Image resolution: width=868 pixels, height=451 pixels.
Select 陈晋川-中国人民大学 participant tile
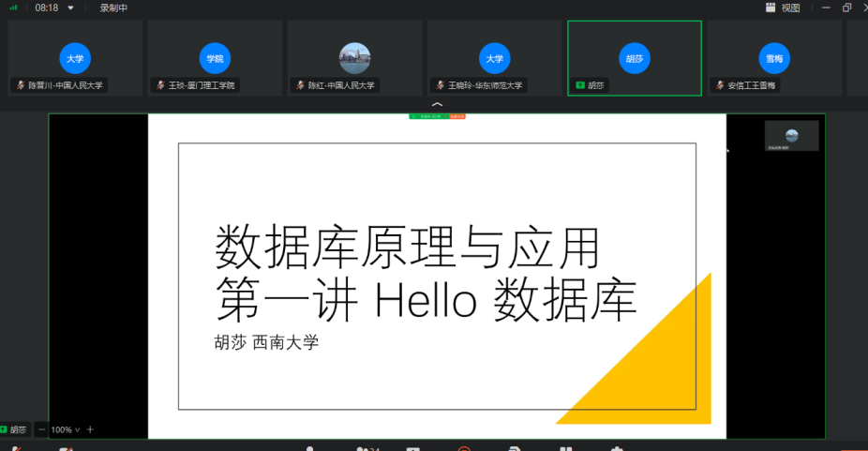click(75, 58)
